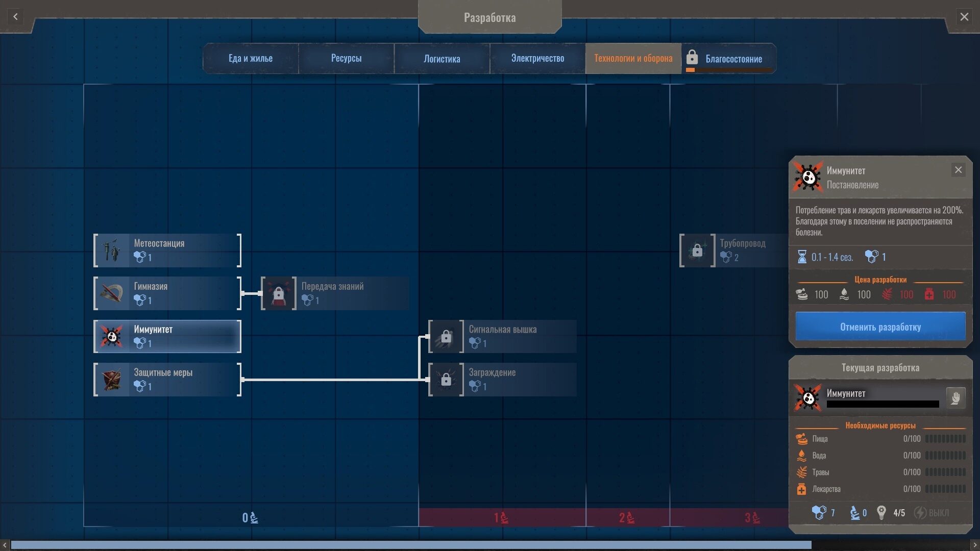The image size is (980, 551).
Task: Select locked Передача знаний node icon
Action: coord(279,293)
